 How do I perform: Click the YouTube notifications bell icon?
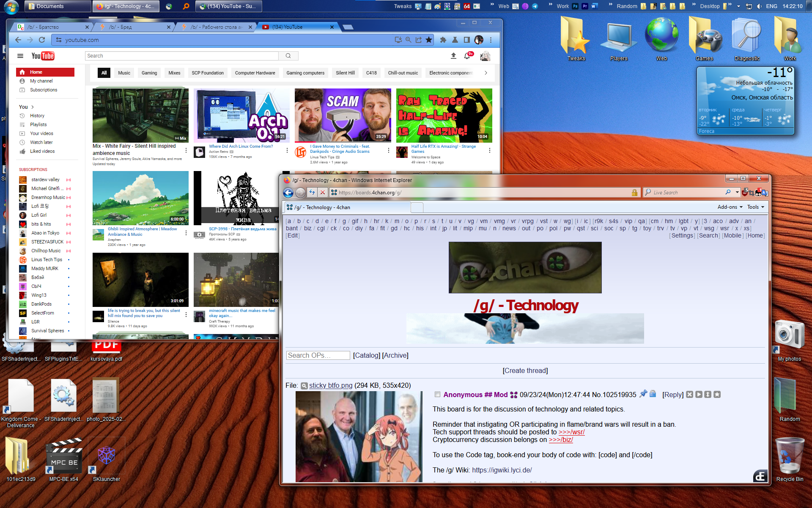pos(467,56)
